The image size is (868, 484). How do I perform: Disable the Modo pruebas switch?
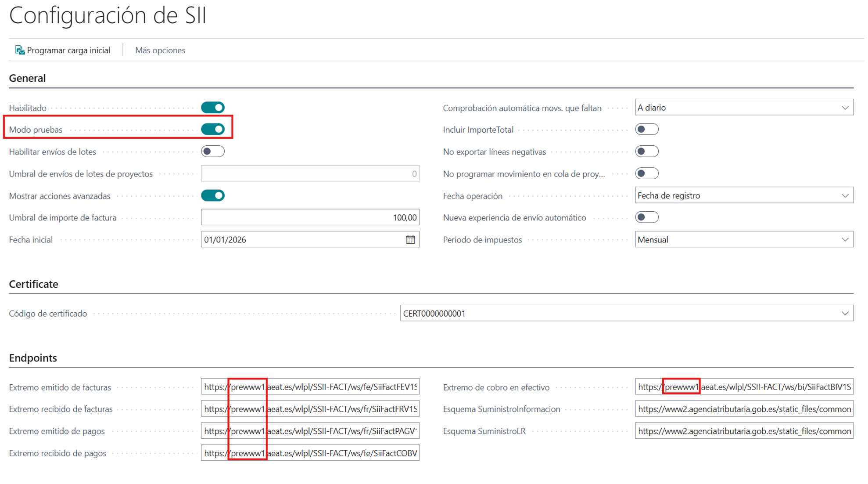[x=213, y=129]
